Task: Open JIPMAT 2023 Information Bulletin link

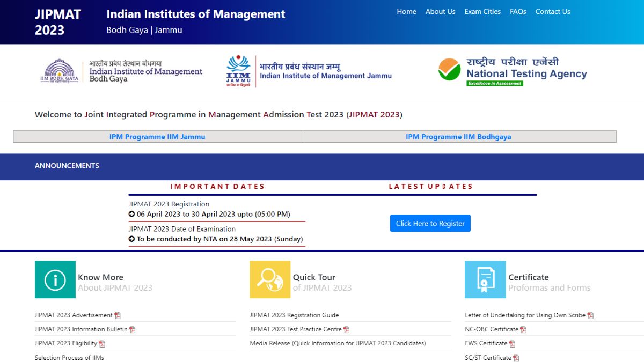Action: click(81, 329)
